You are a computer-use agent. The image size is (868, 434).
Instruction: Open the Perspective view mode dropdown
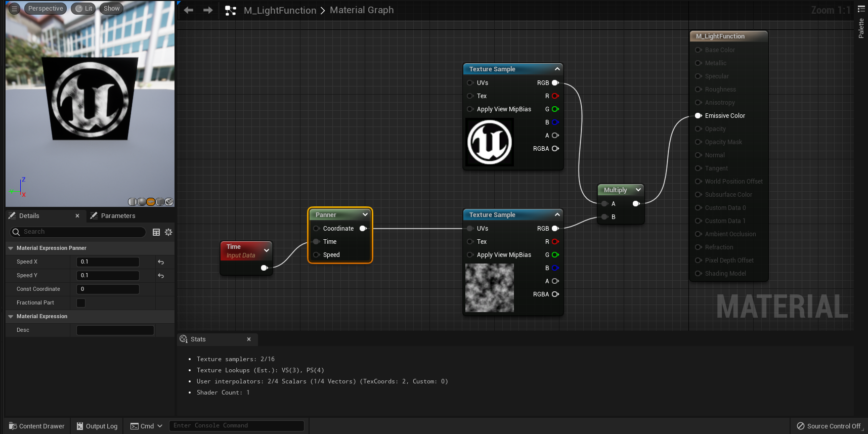pyautogui.click(x=46, y=9)
